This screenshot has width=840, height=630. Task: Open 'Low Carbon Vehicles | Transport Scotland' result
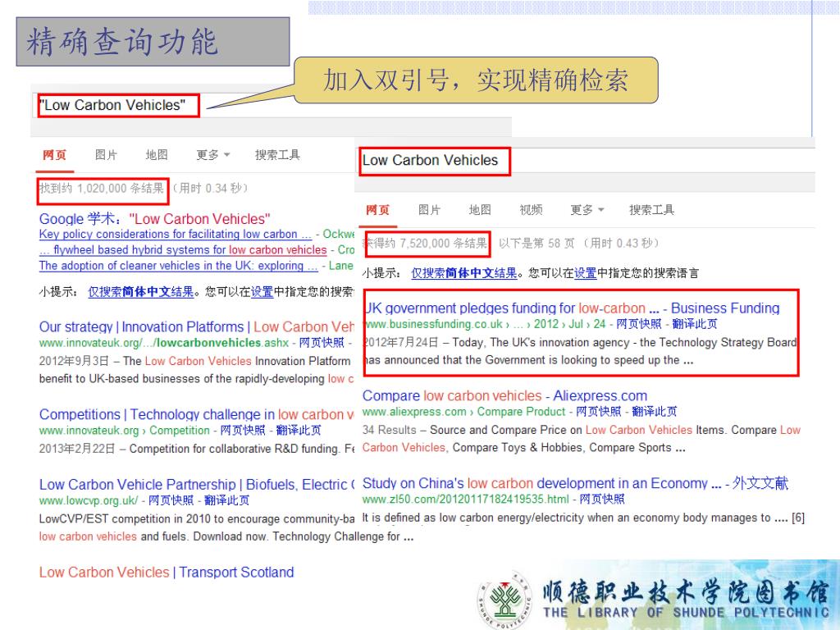167,572
